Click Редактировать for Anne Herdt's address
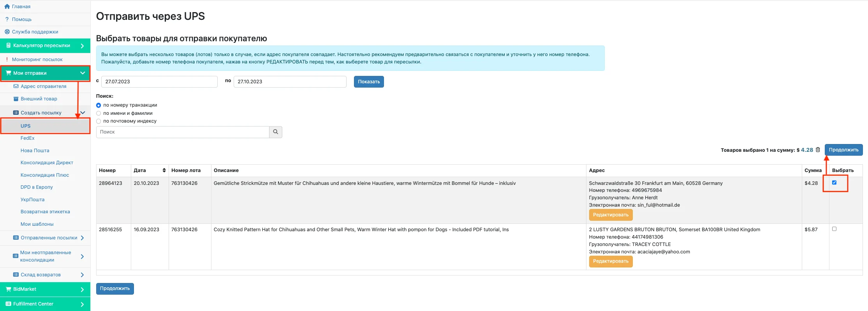Screen dimensions: 868x311 [610, 215]
